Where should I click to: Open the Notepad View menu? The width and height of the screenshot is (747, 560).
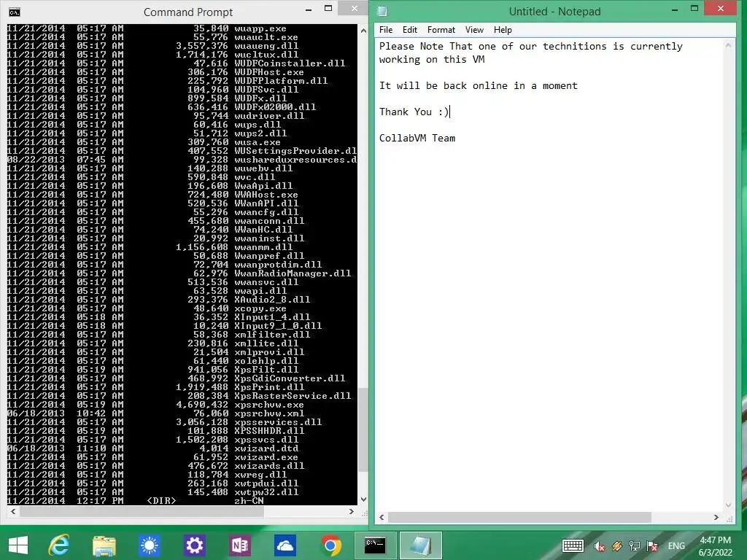click(x=474, y=30)
